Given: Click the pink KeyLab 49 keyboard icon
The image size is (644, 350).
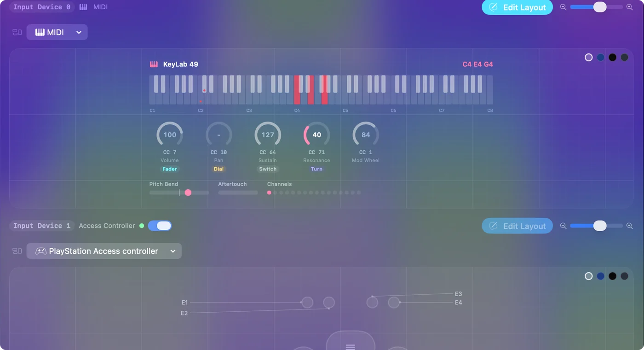Looking at the screenshot, I should [154, 64].
